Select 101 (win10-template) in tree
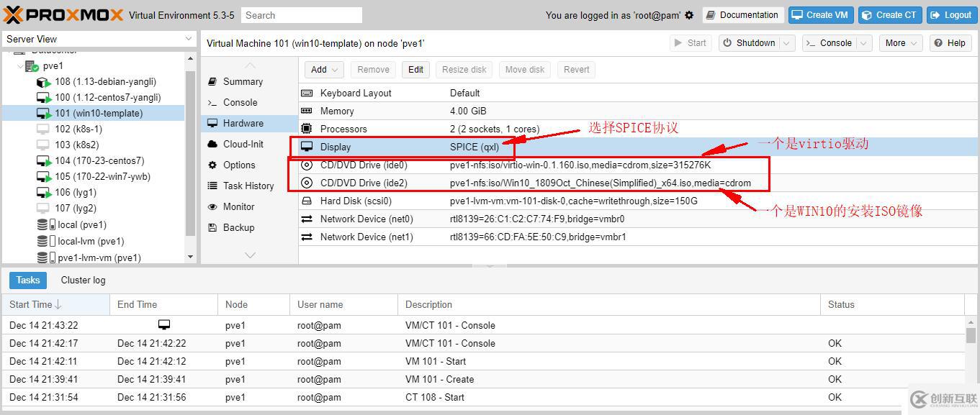 pyautogui.click(x=93, y=114)
